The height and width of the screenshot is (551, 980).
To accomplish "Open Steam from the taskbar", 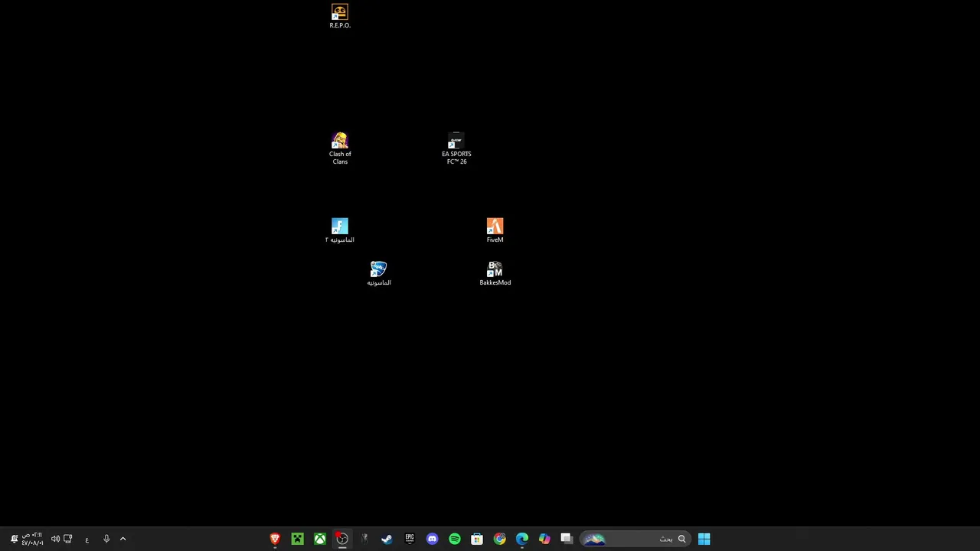I will pyautogui.click(x=387, y=540).
